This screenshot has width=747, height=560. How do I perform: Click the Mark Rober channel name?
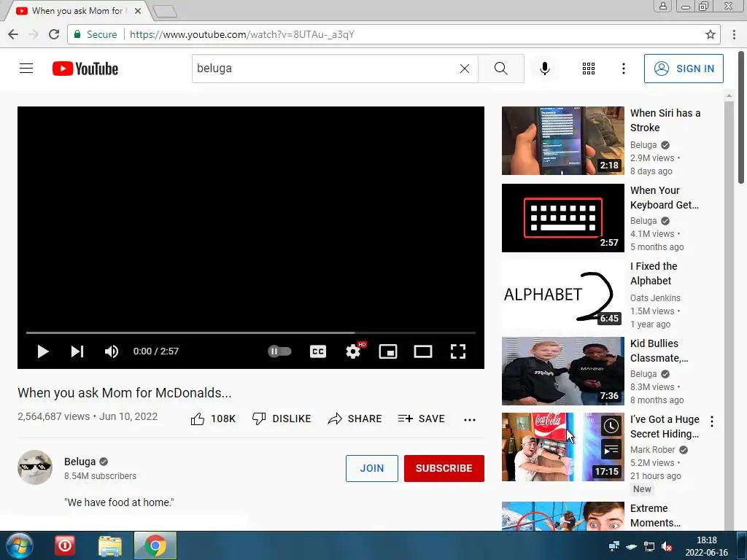pyautogui.click(x=652, y=449)
